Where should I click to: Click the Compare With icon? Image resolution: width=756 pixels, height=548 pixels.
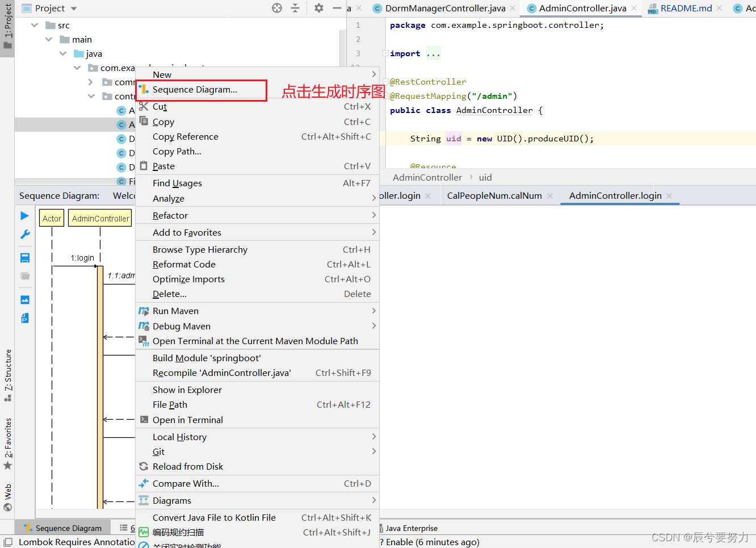pyautogui.click(x=144, y=483)
